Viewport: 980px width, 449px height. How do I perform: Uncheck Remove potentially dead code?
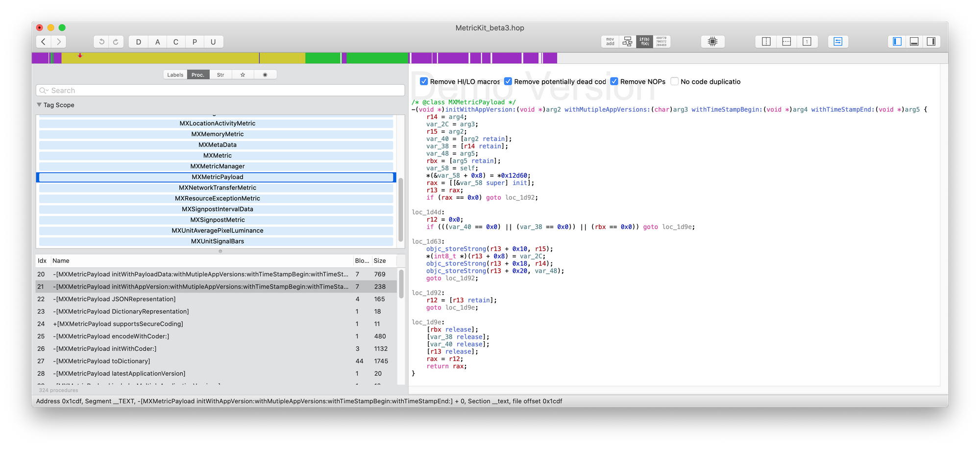[508, 81]
